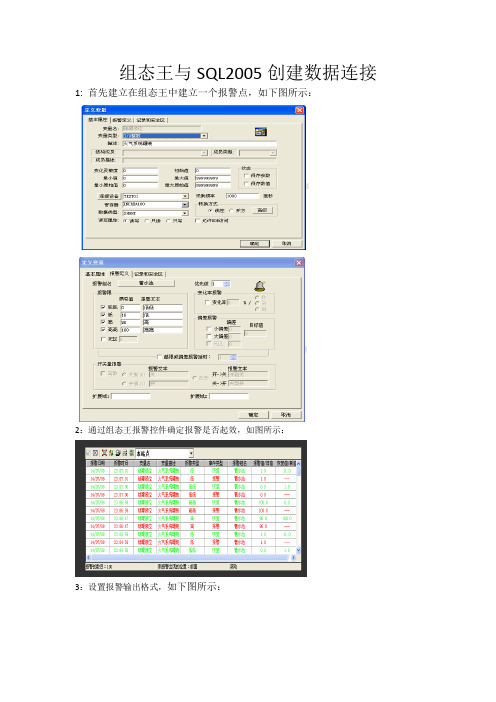Image resolution: width=496 pixels, height=702 pixels.
Task: Close the alarm definition dialog
Action: (299, 263)
